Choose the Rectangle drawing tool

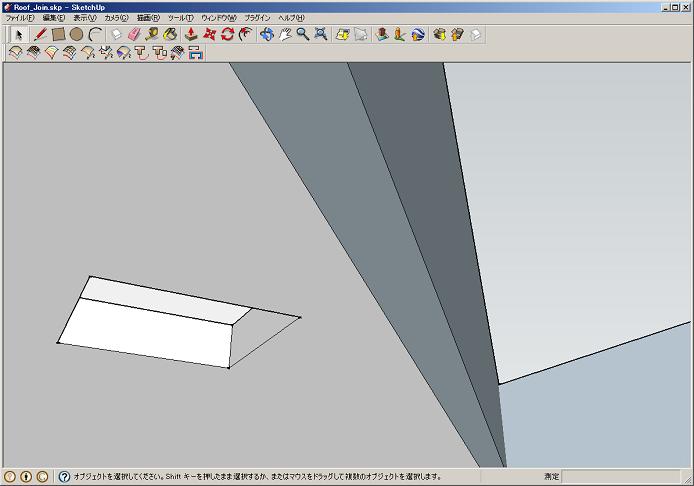(58, 34)
